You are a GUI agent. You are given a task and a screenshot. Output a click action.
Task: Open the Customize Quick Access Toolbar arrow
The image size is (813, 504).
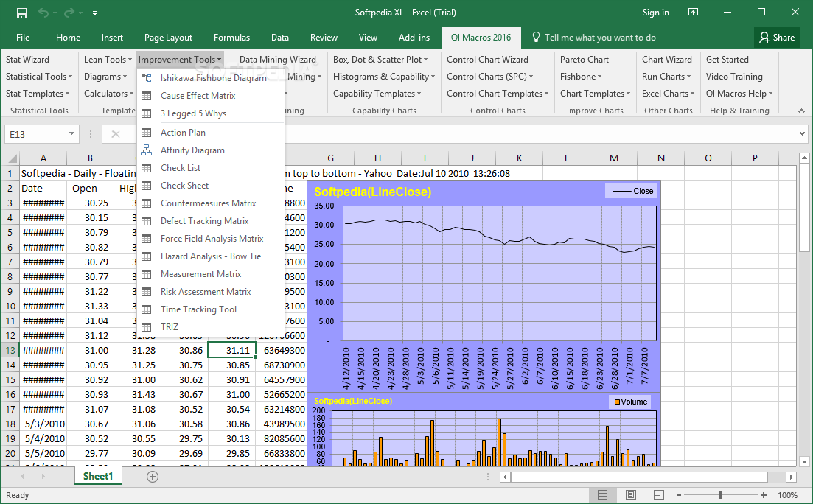click(x=94, y=13)
